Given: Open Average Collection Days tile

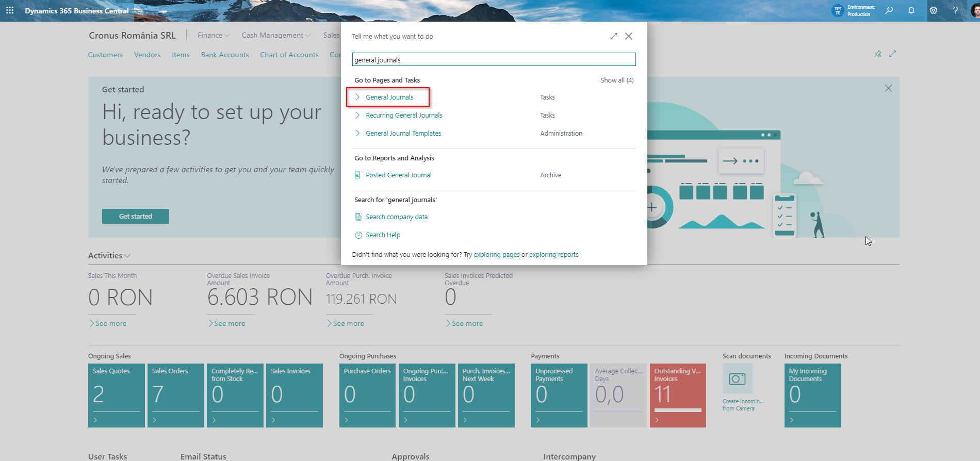Looking at the screenshot, I should tap(618, 396).
